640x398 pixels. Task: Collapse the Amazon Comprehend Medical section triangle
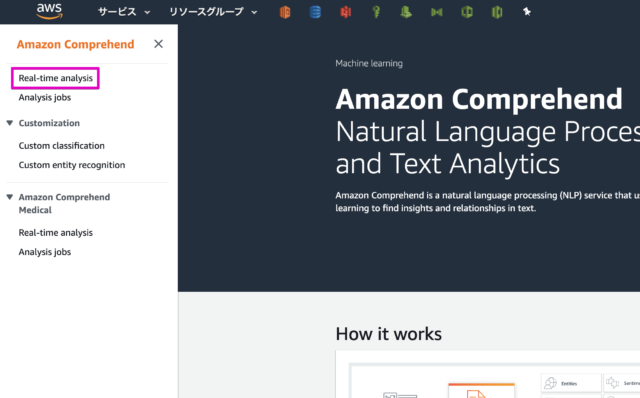point(10,197)
